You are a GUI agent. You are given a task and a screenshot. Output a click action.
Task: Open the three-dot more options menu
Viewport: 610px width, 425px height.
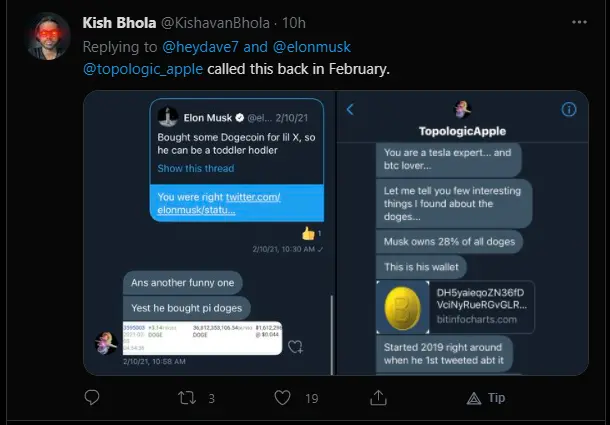pos(579,22)
